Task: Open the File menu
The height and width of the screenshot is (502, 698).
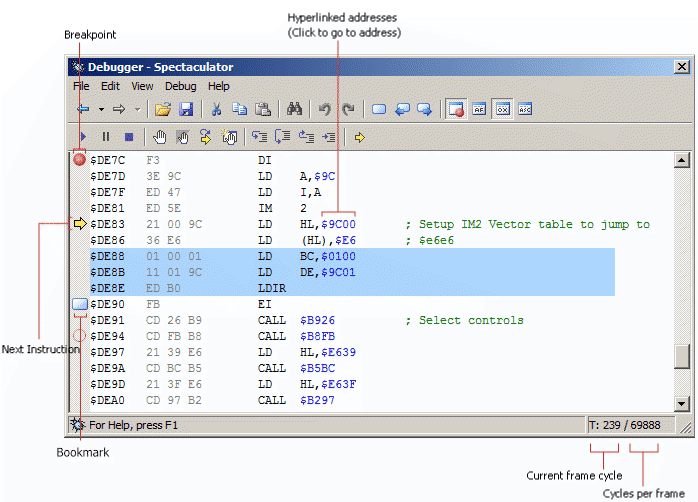Action: click(x=81, y=86)
